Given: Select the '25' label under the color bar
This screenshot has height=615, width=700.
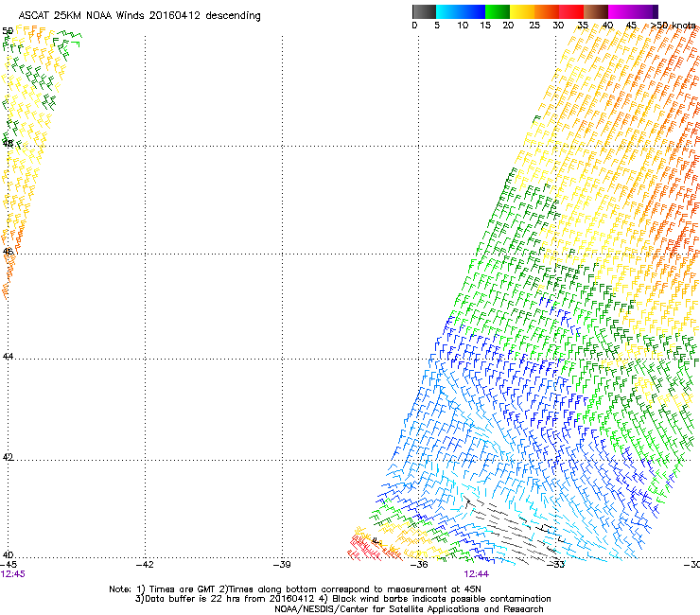Looking at the screenshot, I should coord(534,25).
